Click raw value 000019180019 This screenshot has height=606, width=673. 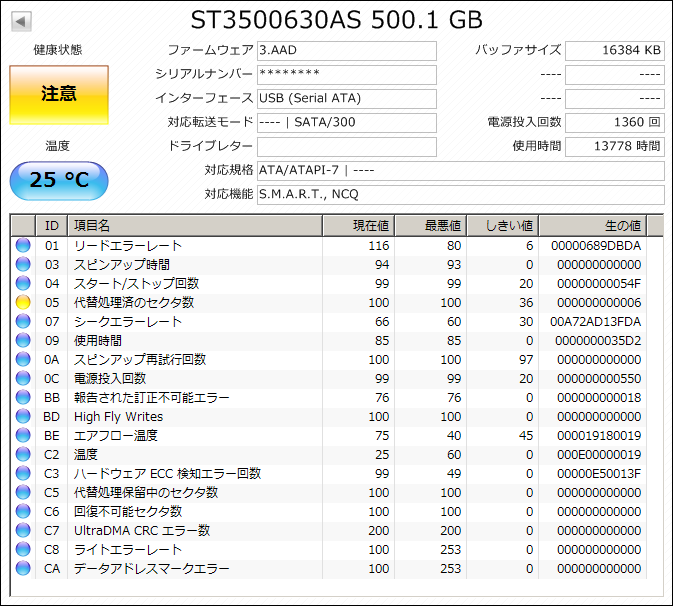click(599, 436)
